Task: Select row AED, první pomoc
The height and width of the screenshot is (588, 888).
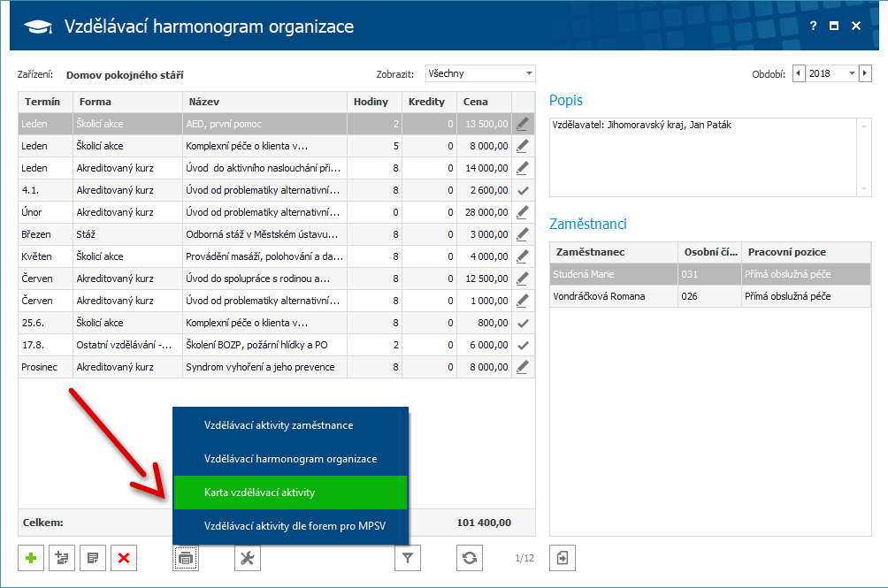Action: tap(276, 124)
